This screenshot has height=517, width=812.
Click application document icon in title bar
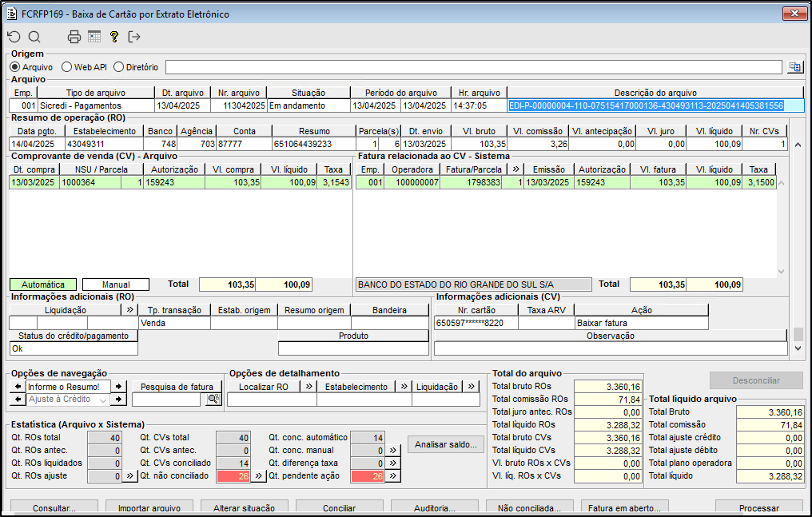pyautogui.click(x=11, y=14)
